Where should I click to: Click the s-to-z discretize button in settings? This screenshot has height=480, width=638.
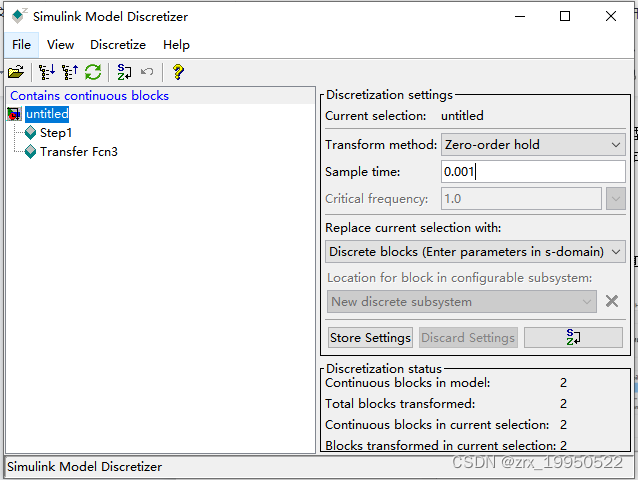click(x=573, y=338)
